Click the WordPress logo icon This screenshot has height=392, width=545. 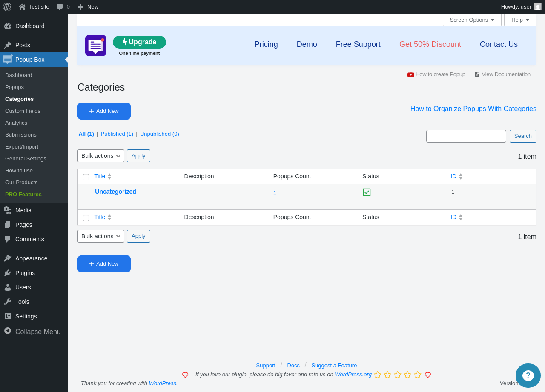tap(7, 7)
